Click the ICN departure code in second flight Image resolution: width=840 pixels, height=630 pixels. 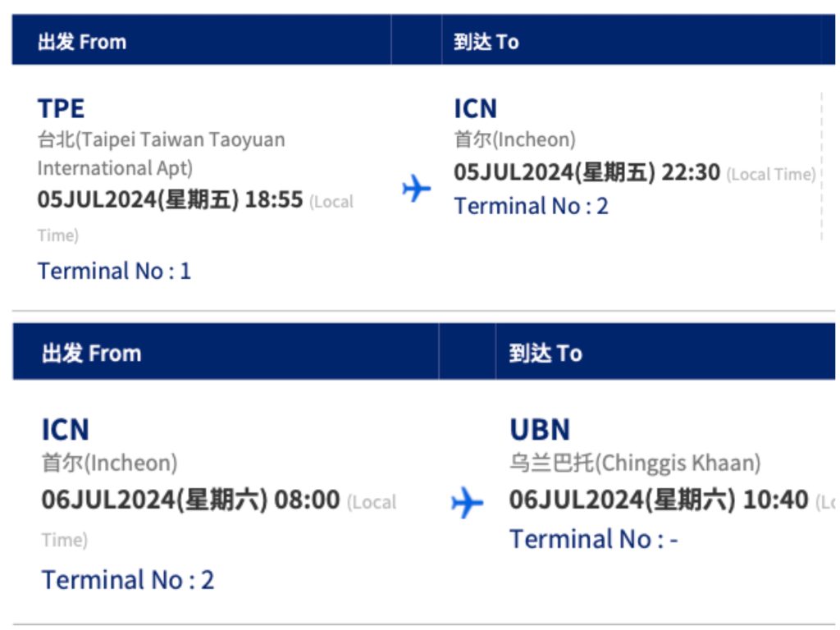tap(66, 430)
